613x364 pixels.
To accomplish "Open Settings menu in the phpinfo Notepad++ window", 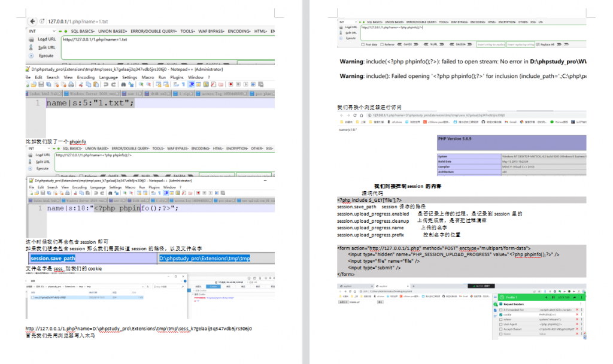I will tap(116, 187).
